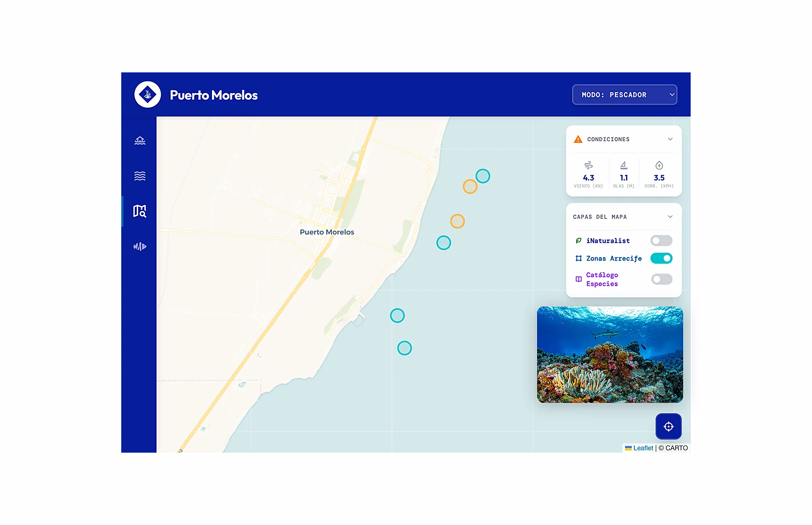Select the waves sidebar icon
This screenshot has height=525, width=812.
click(x=140, y=176)
